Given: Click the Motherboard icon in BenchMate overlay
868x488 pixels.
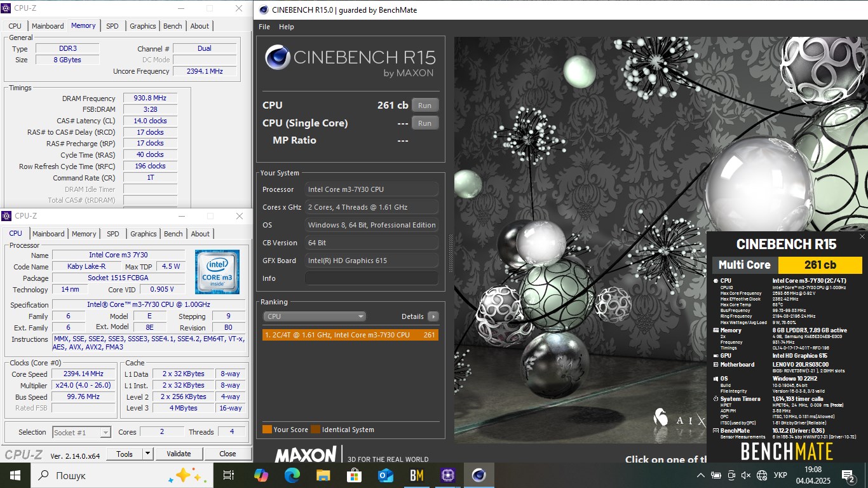Looking at the screenshot, I should (x=715, y=365).
